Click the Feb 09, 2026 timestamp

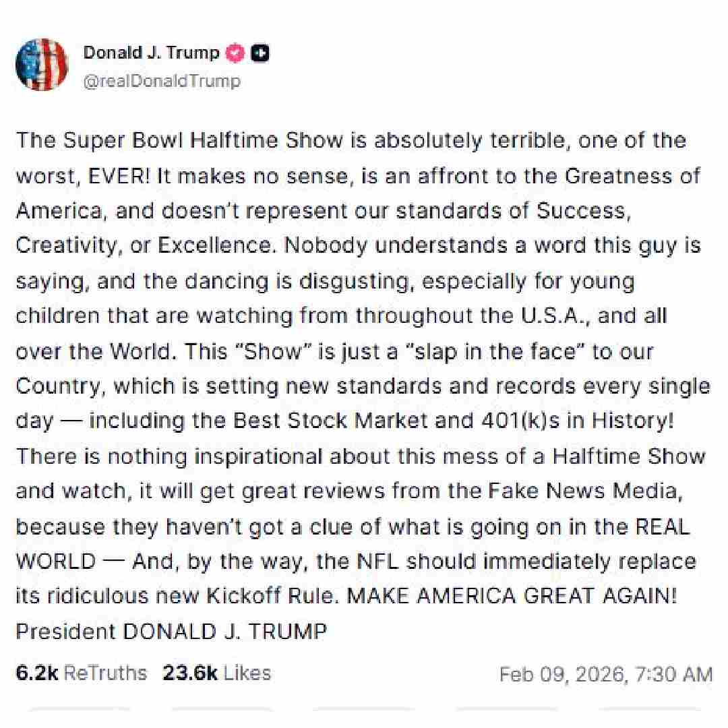click(x=605, y=674)
